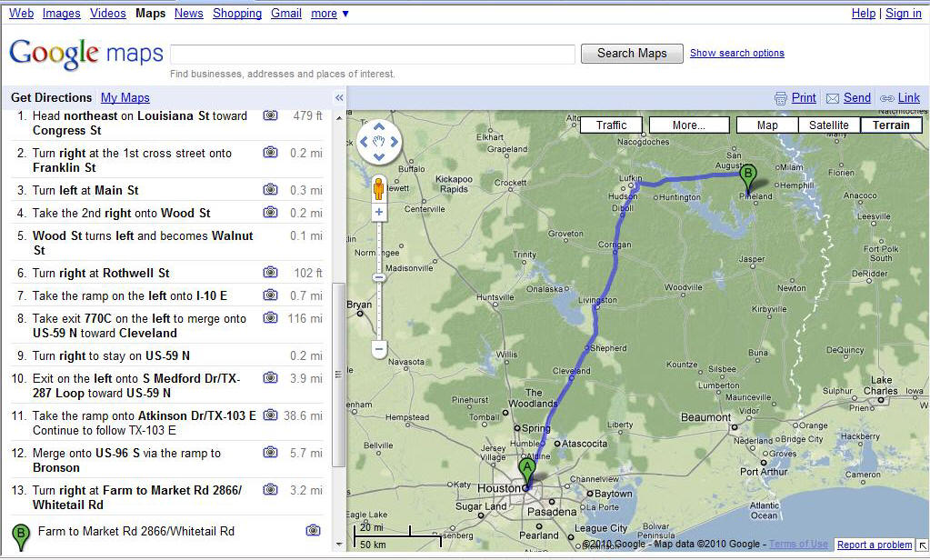The height and width of the screenshot is (560, 930).
Task: Collapse the directions panel with the double chevron
Action: tap(339, 98)
